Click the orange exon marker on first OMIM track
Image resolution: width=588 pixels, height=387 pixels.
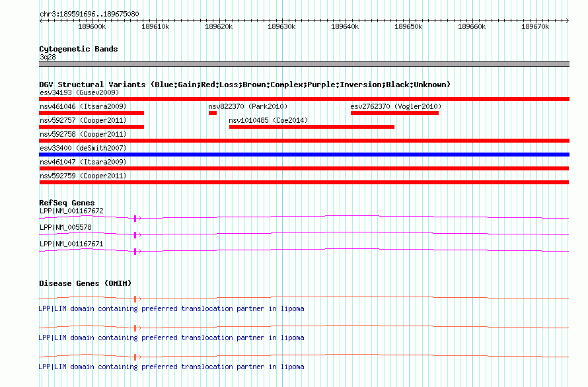pyautogui.click(x=135, y=299)
